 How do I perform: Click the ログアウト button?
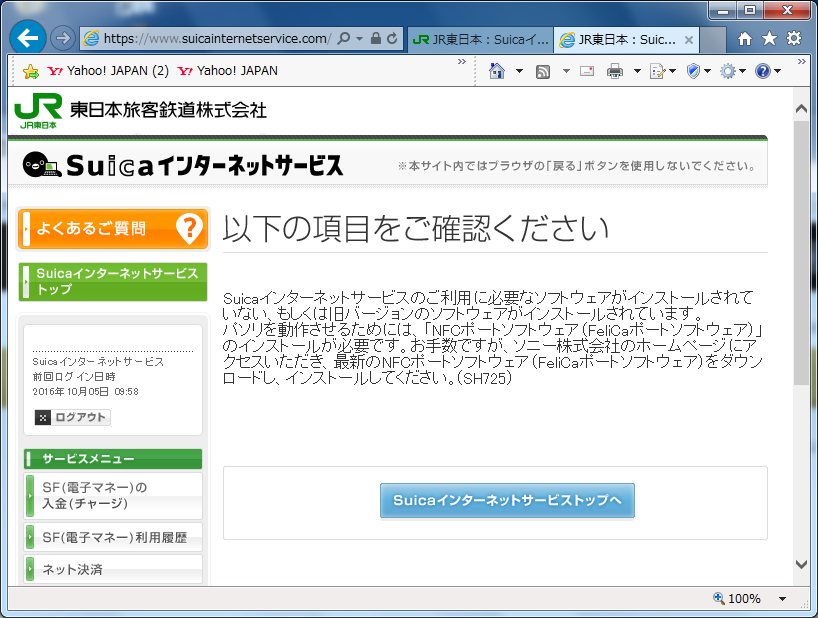(x=73, y=417)
